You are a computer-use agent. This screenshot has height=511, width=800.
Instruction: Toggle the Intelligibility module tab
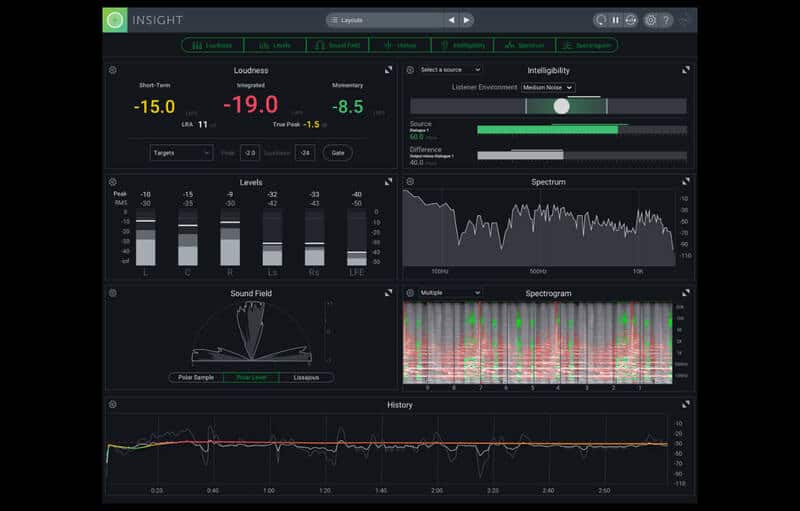pos(462,45)
